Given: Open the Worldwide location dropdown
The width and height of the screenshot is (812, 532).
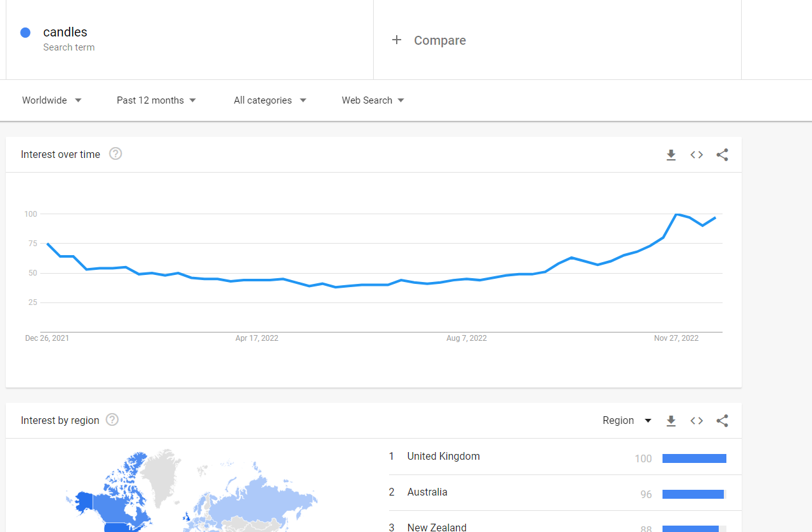Looking at the screenshot, I should 52,100.
